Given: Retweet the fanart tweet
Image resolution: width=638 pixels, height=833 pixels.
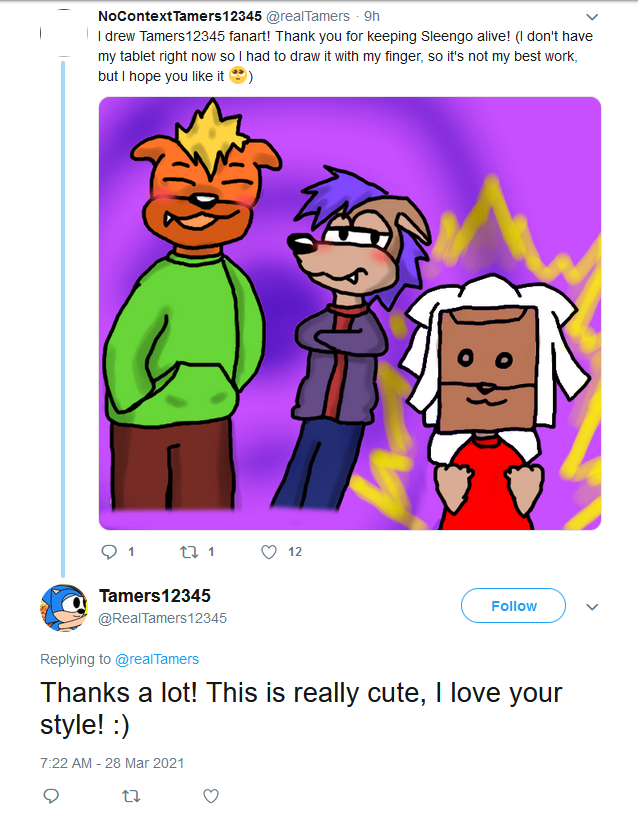Looking at the screenshot, I should click(189, 551).
